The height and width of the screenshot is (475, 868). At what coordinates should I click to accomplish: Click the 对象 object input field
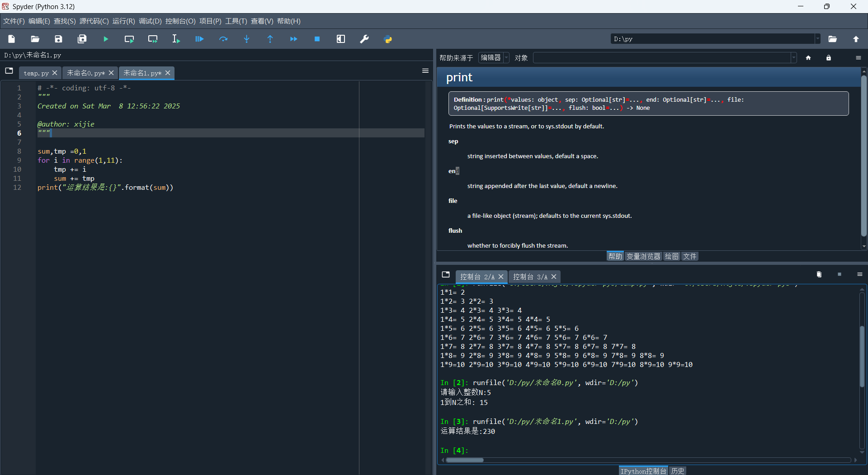662,58
